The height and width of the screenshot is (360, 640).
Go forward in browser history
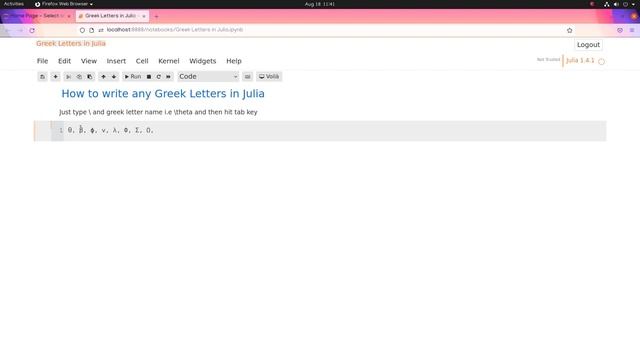point(20,30)
